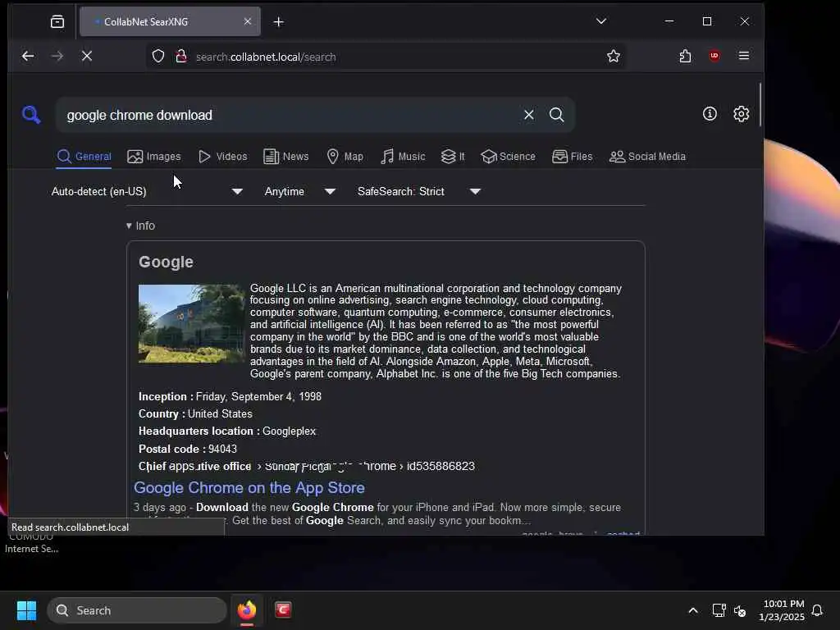
Task: Switch to the Map category
Action: pyautogui.click(x=345, y=157)
